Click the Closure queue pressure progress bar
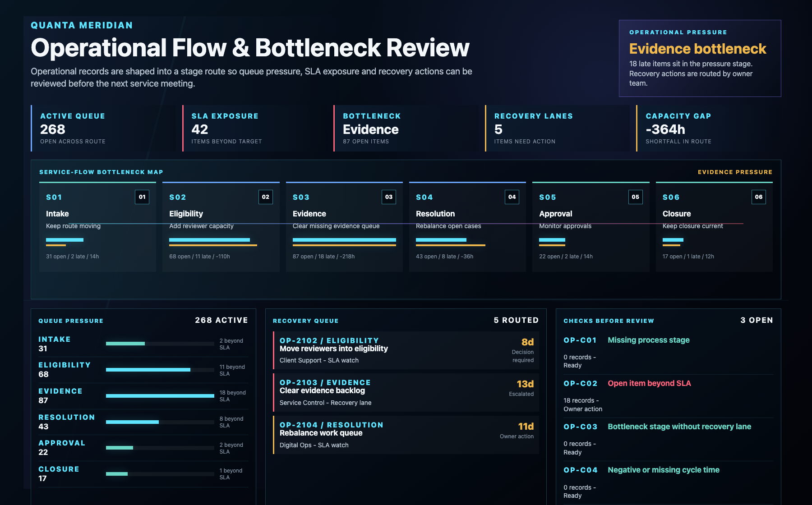The height and width of the screenshot is (505, 812). click(x=160, y=474)
